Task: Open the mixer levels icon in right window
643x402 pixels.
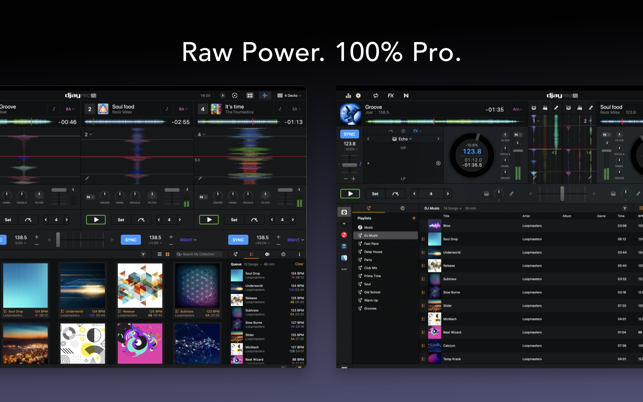Action: (348, 96)
